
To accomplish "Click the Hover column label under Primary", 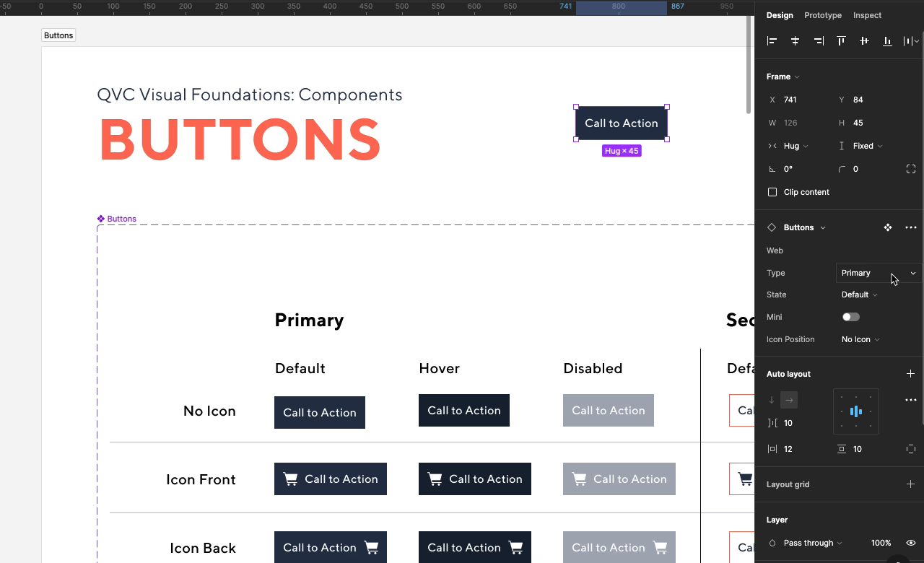I will pos(439,368).
